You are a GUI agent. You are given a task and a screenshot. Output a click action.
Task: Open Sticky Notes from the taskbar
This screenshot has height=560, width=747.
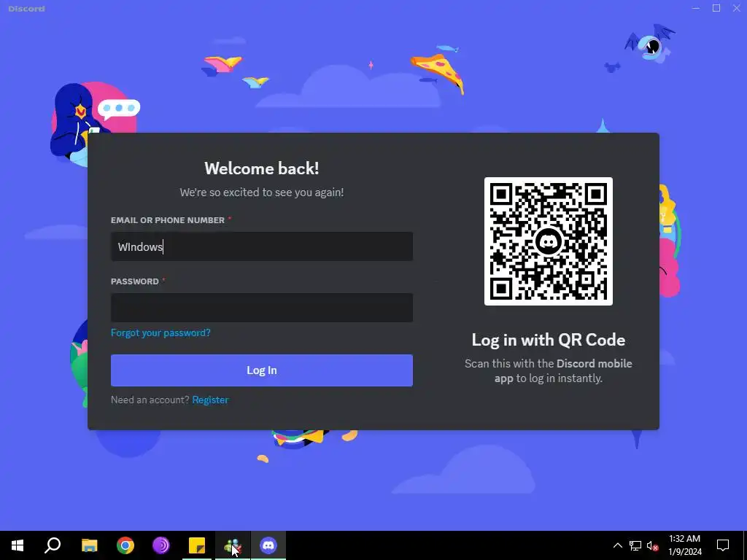(197, 545)
